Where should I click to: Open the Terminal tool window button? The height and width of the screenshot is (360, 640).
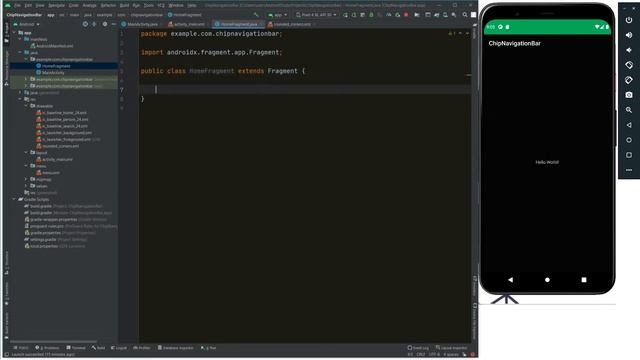(76, 348)
